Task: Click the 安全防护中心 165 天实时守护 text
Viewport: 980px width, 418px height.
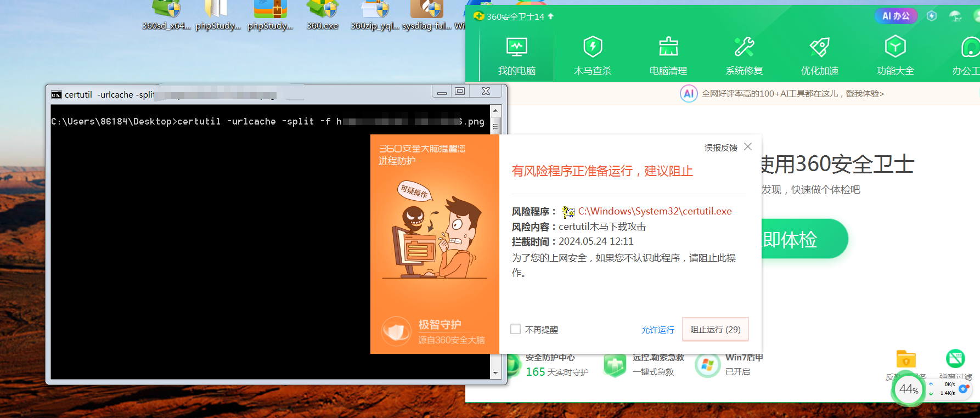Action: pyautogui.click(x=557, y=365)
